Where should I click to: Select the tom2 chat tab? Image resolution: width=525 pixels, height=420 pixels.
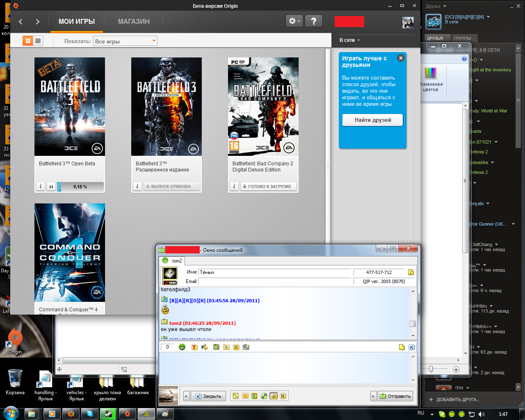pos(172,260)
